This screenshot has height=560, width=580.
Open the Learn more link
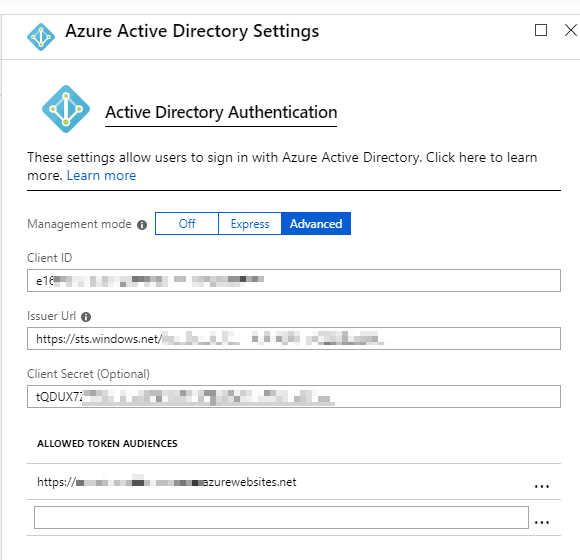(101, 175)
